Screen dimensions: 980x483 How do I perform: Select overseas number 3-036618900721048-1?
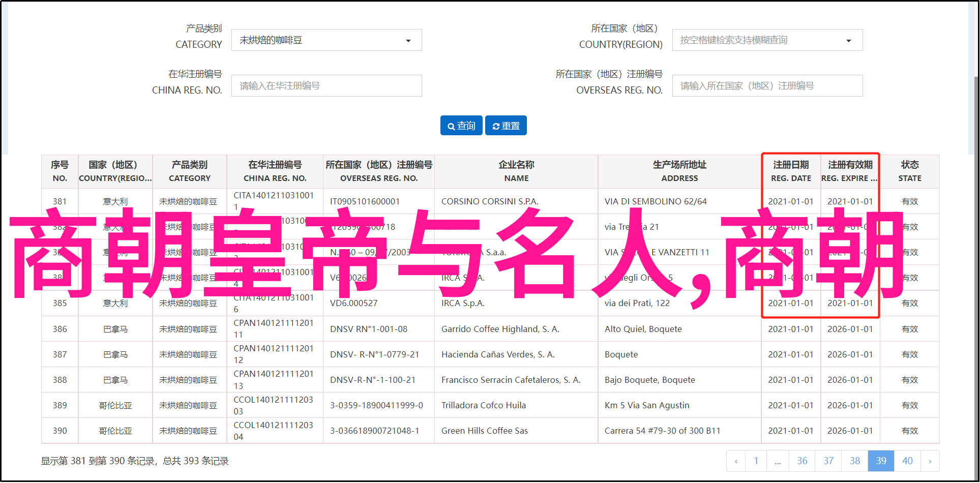click(x=375, y=431)
